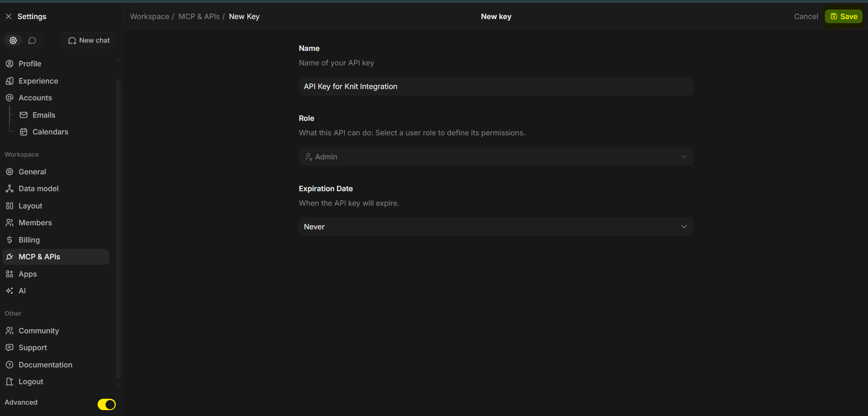Click the Documentation help icon
The height and width of the screenshot is (416, 868).
pos(10,365)
